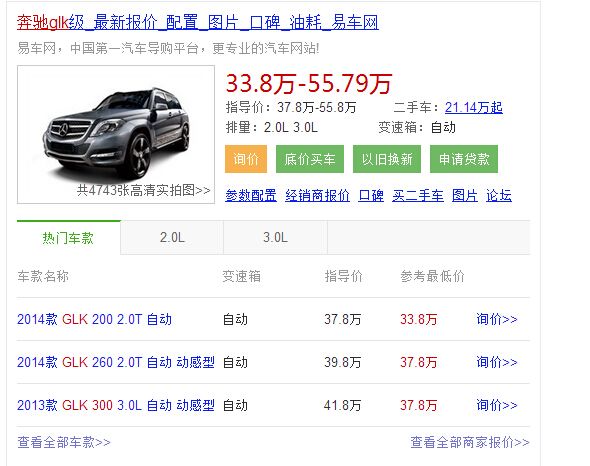The image size is (590, 466).
Task: Click 询价>> for GLK 260 动感型
Action: (497, 362)
